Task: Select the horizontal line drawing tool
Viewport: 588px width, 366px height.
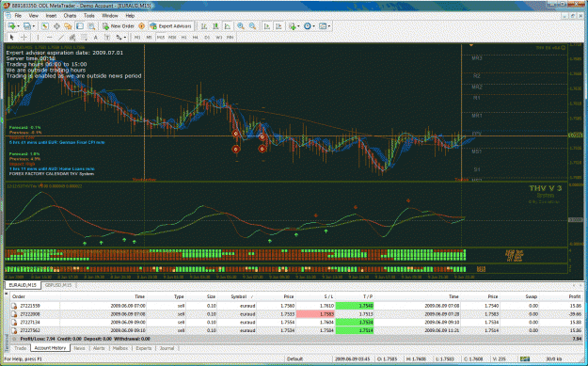Action: [50, 37]
